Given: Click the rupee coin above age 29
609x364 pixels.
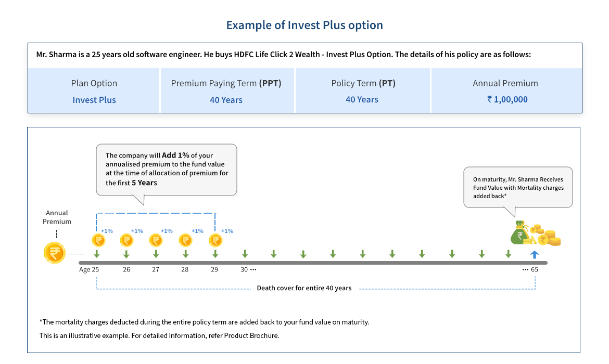Looking at the screenshot, I should click(215, 240).
